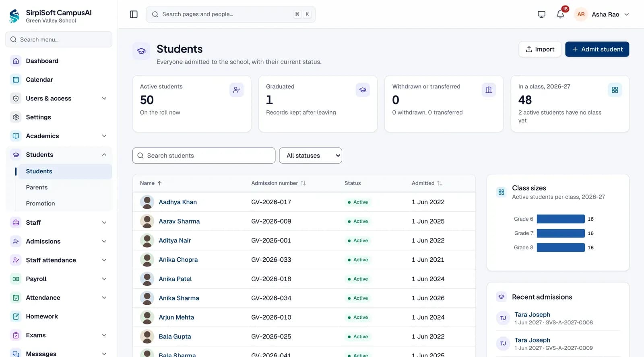Open the Parents submenu page
Image resolution: width=644 pixels, height=357 pixels.
(65, 187)
